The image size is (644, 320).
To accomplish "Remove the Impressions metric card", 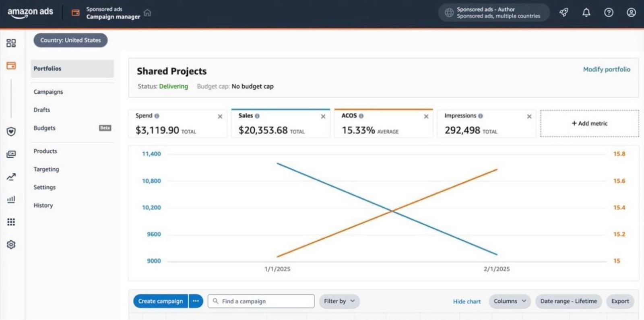I will pos(529,116).
